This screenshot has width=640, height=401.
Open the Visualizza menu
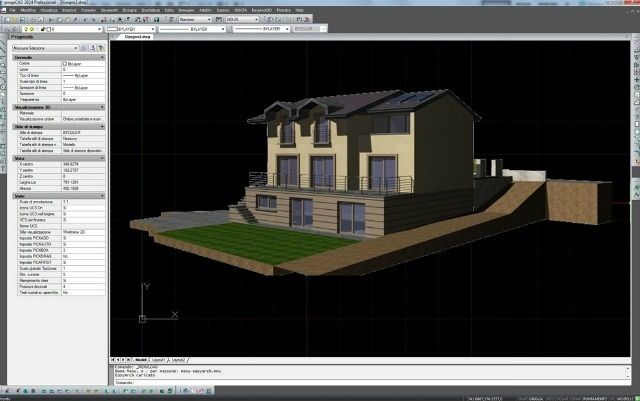[x=49, y=10]
